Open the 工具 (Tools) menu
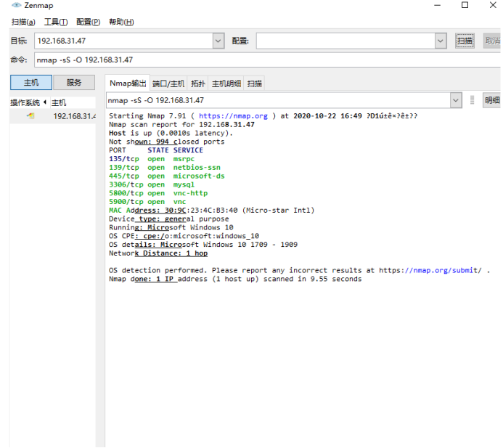 (56, 22)
